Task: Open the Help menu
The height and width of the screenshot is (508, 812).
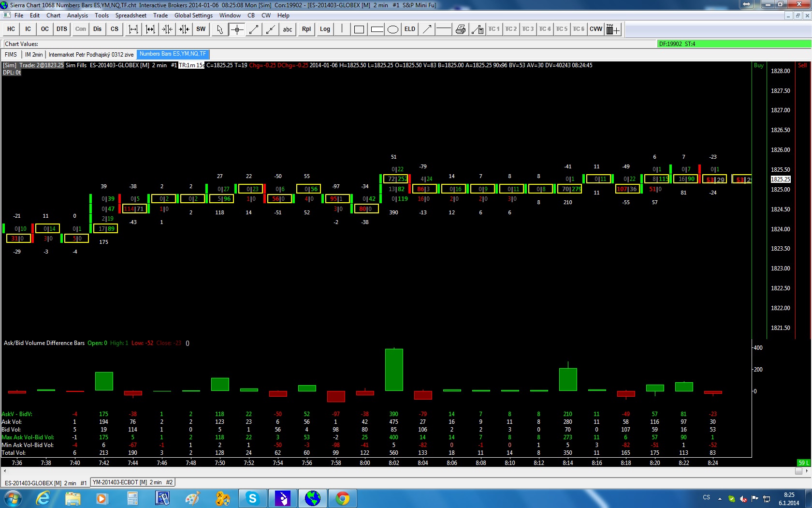Action: pyautogui.click(x=284, y=15)
